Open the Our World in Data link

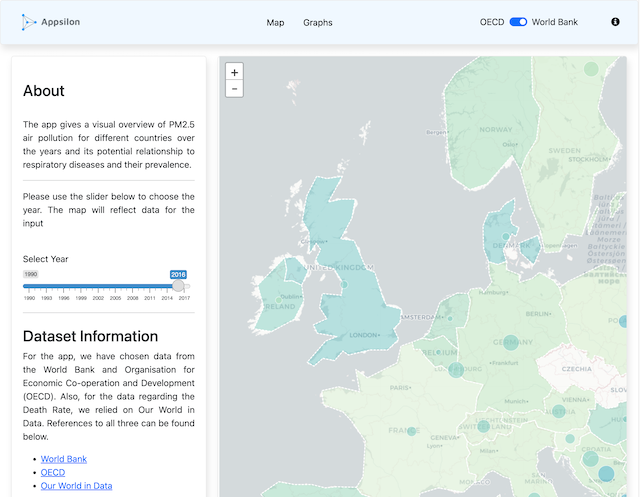coord(76,486)
